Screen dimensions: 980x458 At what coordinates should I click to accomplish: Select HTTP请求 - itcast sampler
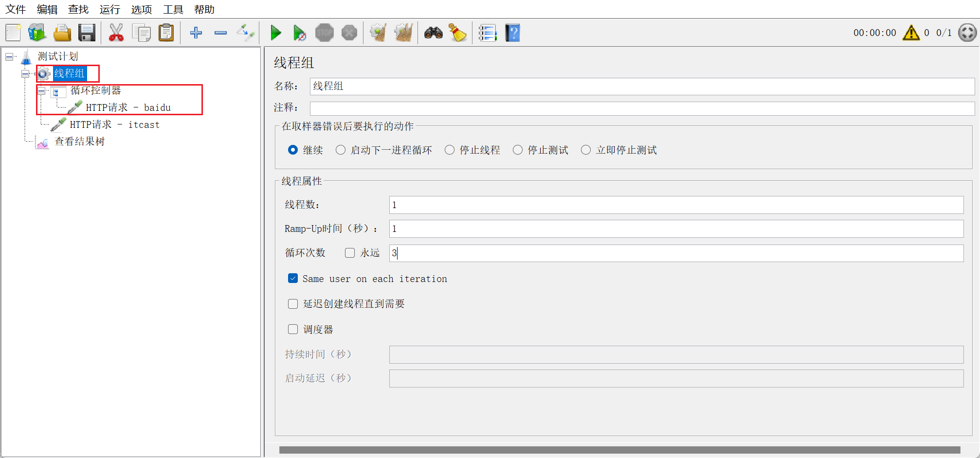115,124
